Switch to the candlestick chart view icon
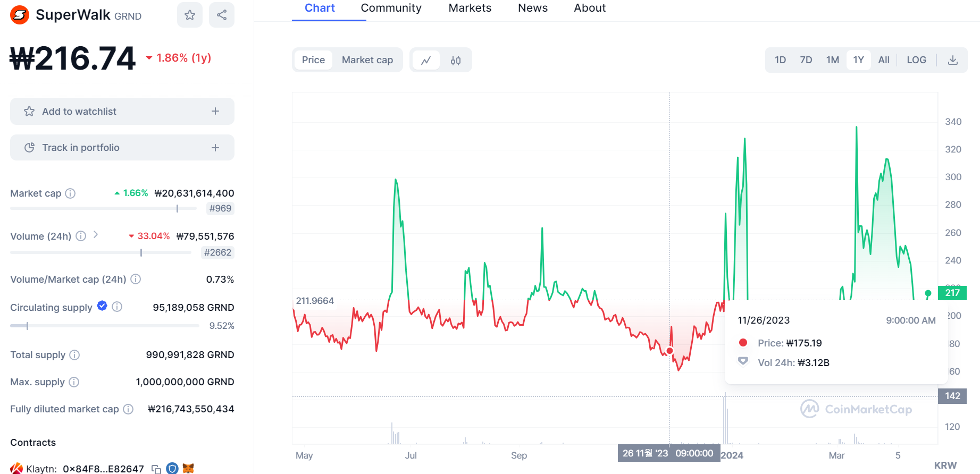 [456, 60]
